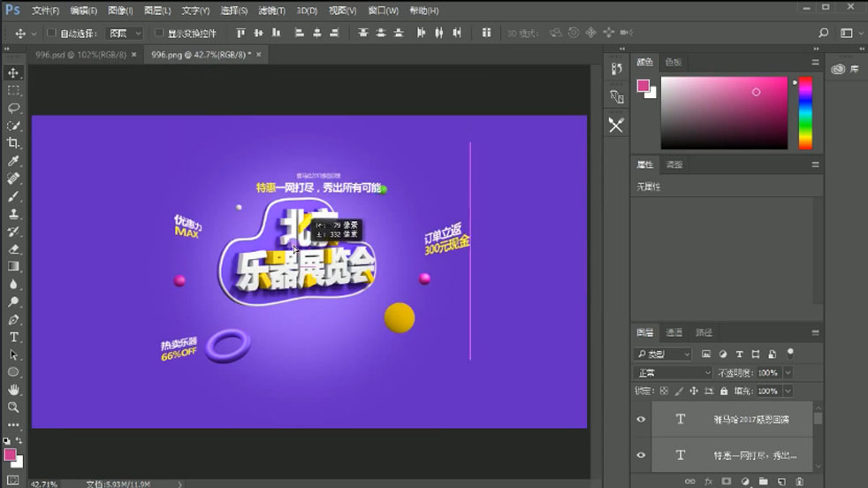Enable the 显示变换控件 checkbox
The image size is (868, 488).
(x=159, y=34)
